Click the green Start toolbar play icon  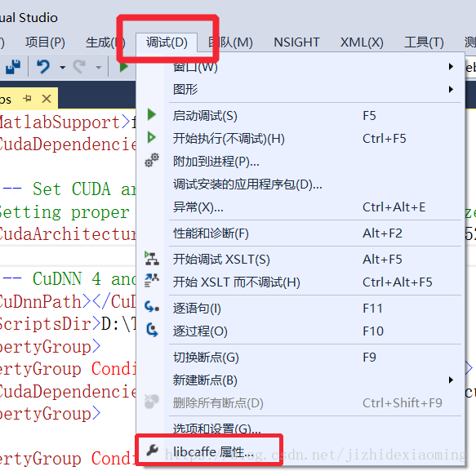pos(123,66)
